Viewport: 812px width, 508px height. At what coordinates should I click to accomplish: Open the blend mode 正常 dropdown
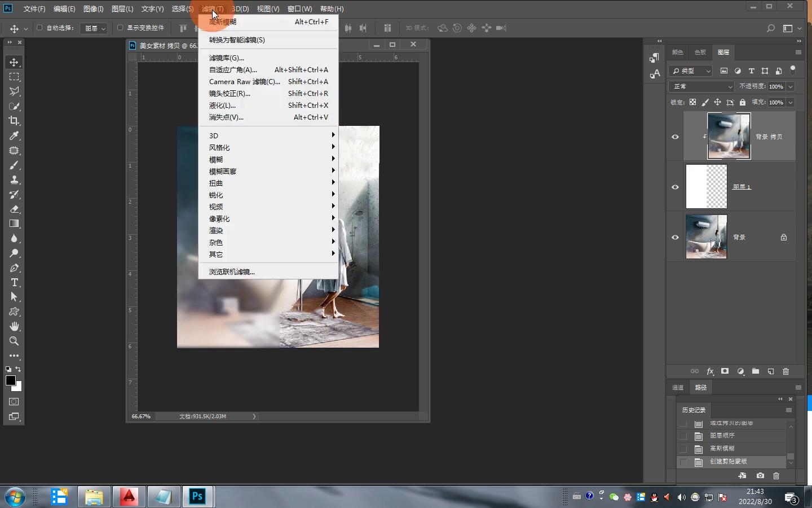(x=701, y=86)
